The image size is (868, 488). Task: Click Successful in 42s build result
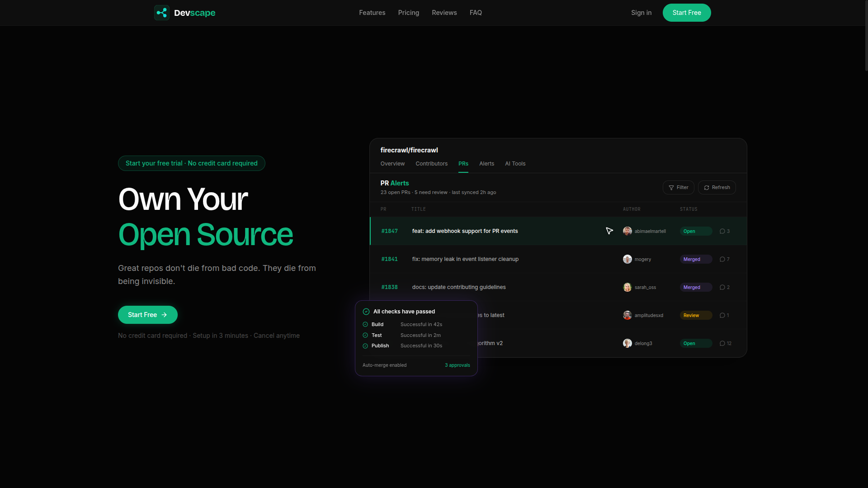pos(421,324)
